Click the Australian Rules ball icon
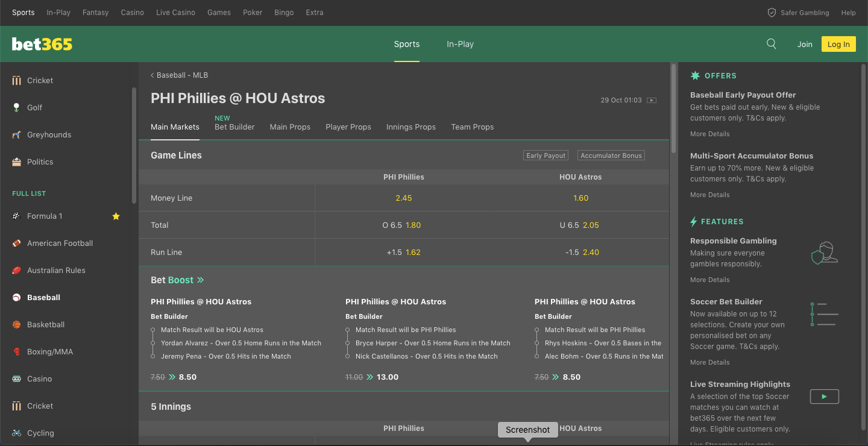Screen dimensions: 868x446 [x=16, y=270]
